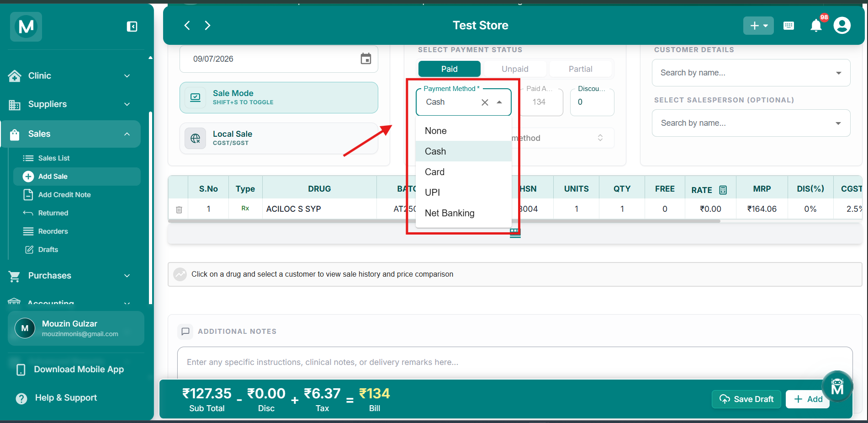
Task: Click the Discount field
Action: tap(592, 102)
